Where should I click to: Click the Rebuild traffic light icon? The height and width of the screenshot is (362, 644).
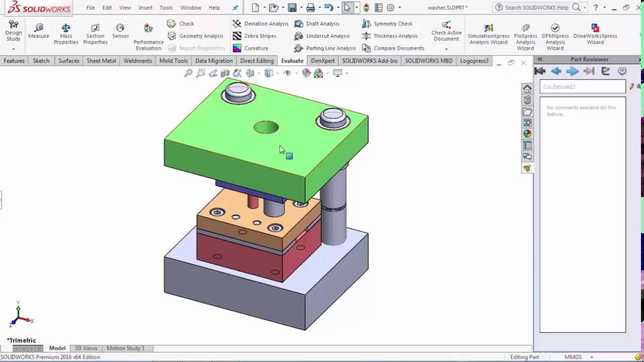(366, 8)
